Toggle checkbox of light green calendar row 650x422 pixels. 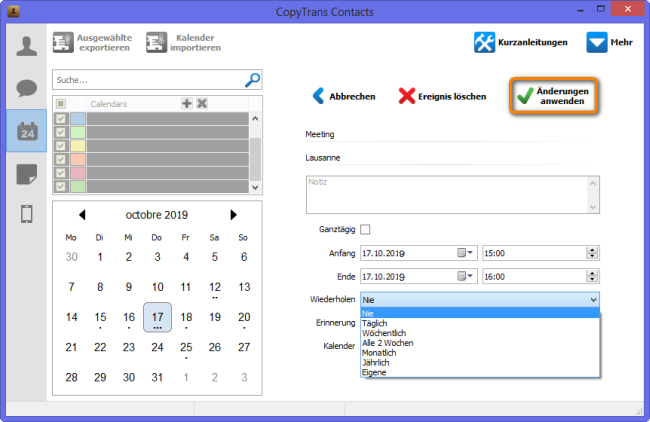coord(61,132)
